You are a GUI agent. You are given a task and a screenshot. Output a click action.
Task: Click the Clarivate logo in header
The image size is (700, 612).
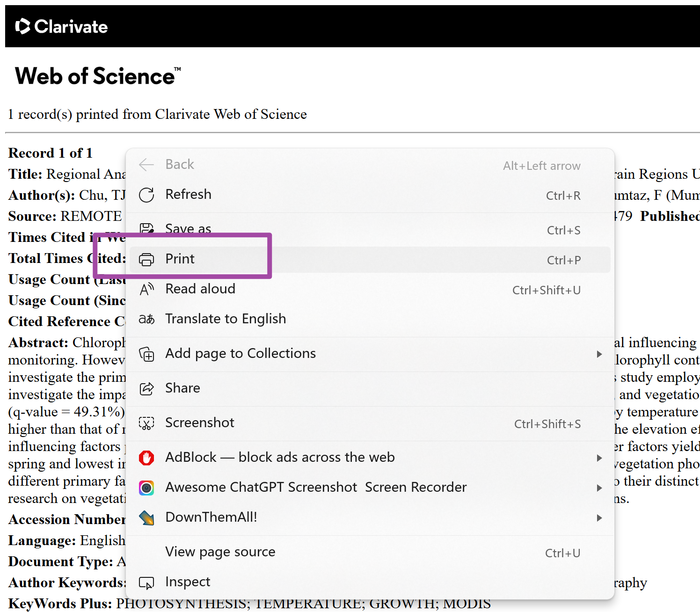click(61, 27)
